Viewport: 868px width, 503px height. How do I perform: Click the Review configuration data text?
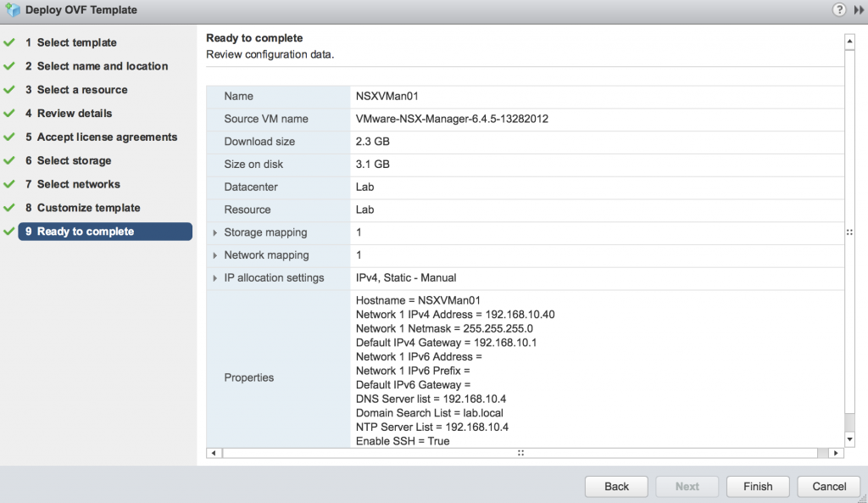point(270,55)
